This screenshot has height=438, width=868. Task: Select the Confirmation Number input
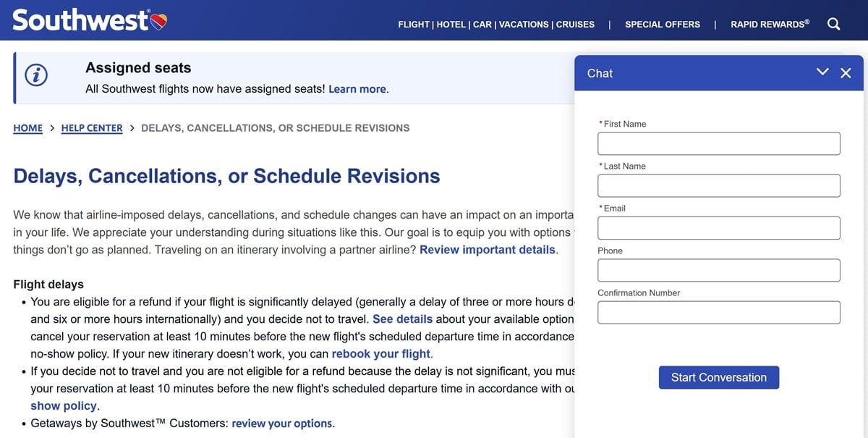point(718,313)
